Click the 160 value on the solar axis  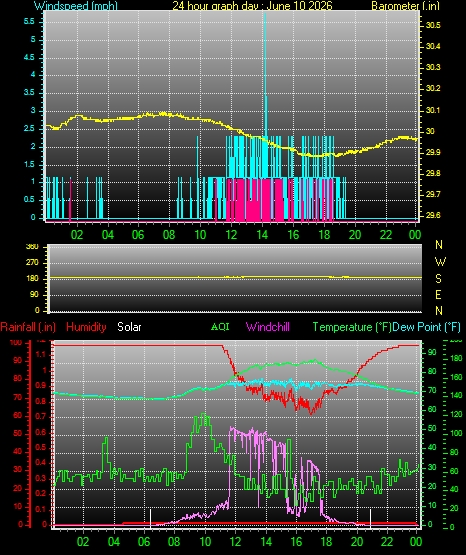point(456,377)
